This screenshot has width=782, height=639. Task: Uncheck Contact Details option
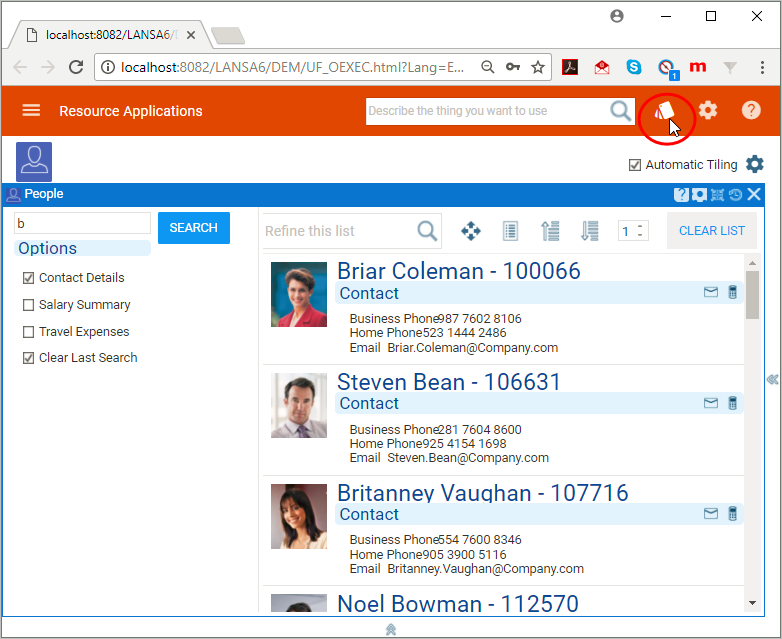click(x=28, y=278)
